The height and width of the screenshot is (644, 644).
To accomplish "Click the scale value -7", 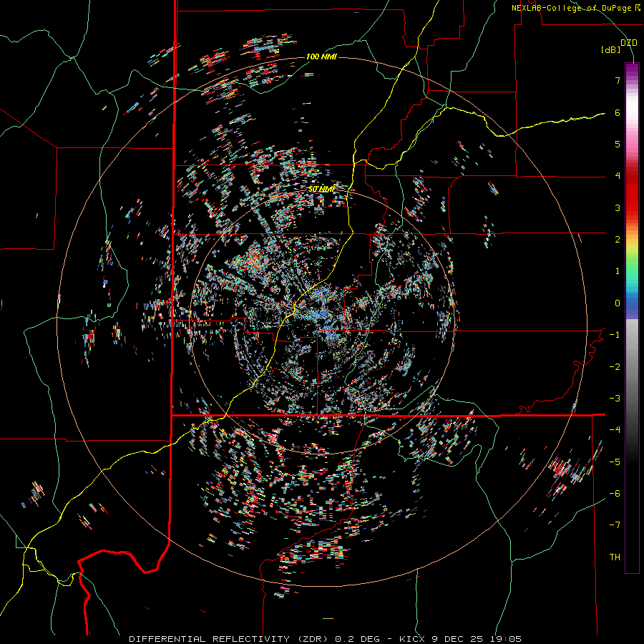I will point(615,525).
